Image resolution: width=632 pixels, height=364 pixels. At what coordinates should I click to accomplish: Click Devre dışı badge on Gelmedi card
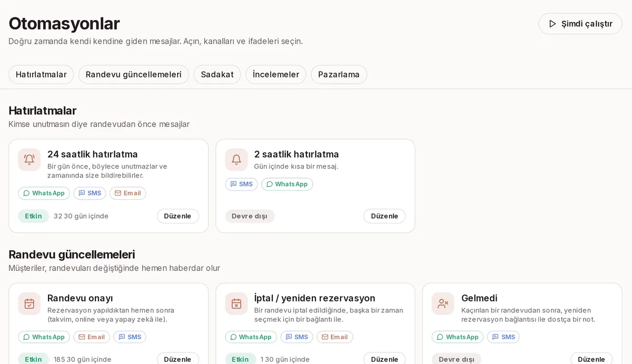click(457, 359)
